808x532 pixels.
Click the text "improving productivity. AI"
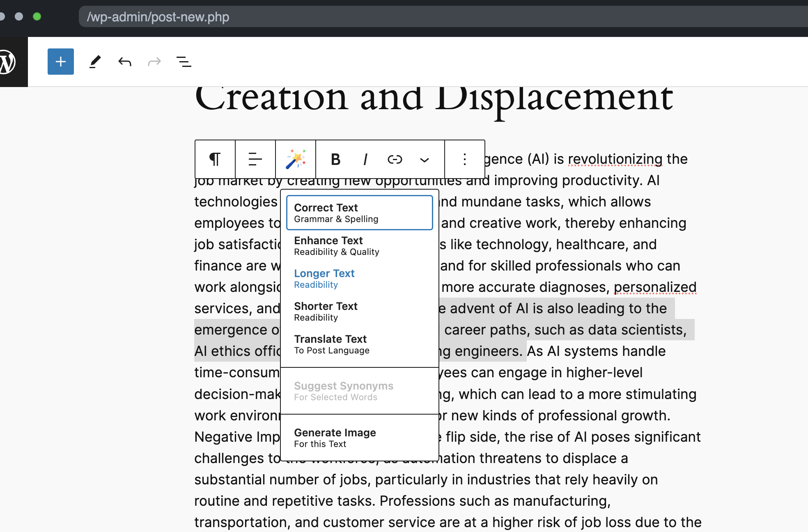point(577,180)
